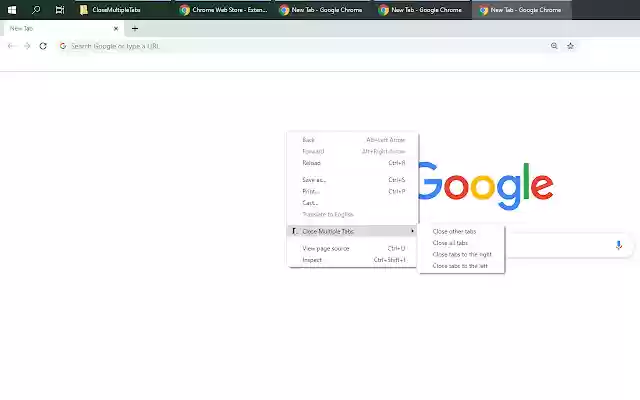
Task: Click the Google icon in the address bar
Action: (x=63, y=46)
